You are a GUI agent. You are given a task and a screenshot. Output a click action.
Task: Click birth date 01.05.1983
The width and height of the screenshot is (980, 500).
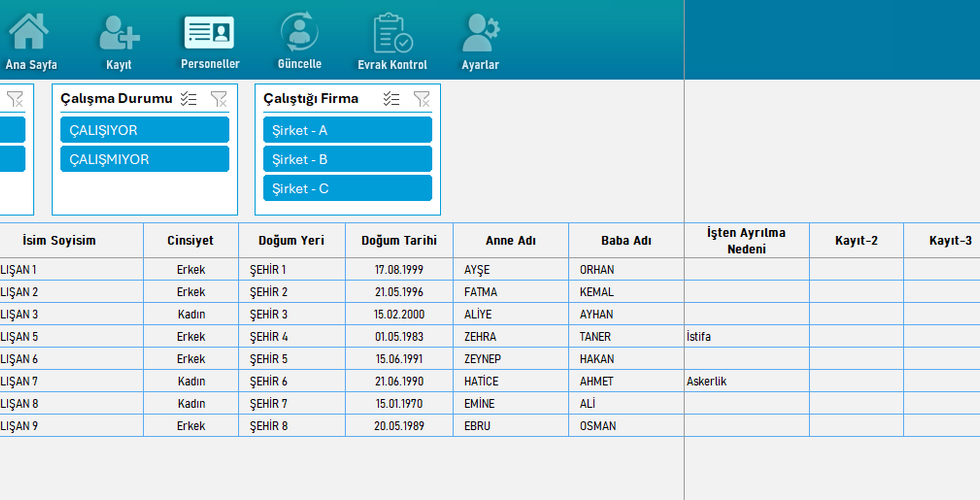pos(399,336)
